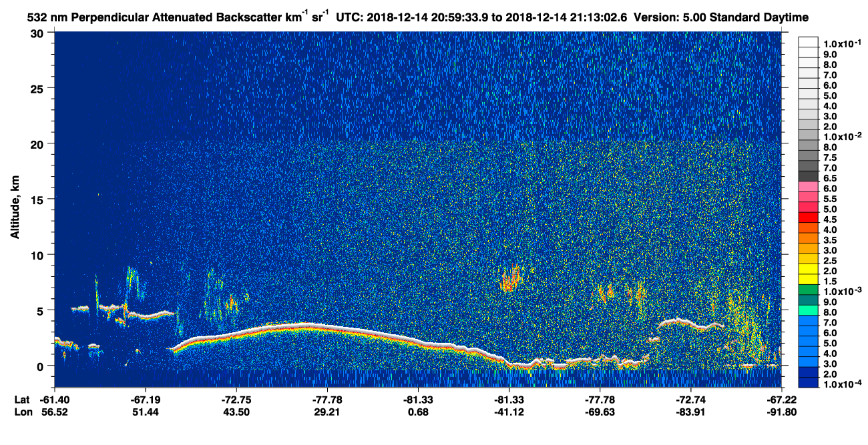Click the longitude value '-69.63'
Screen dimensions: 868x445
[x=600, y=412]
